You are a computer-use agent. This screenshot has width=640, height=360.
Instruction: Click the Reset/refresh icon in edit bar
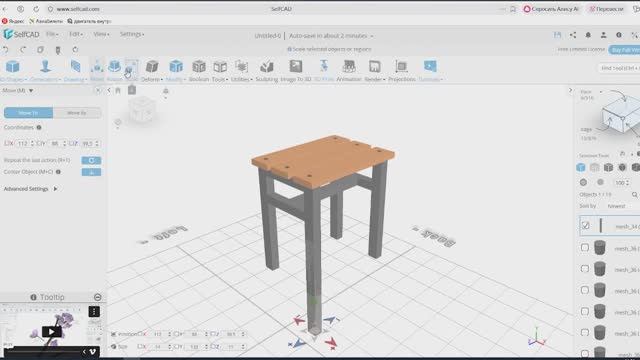[x=75, y=50]
